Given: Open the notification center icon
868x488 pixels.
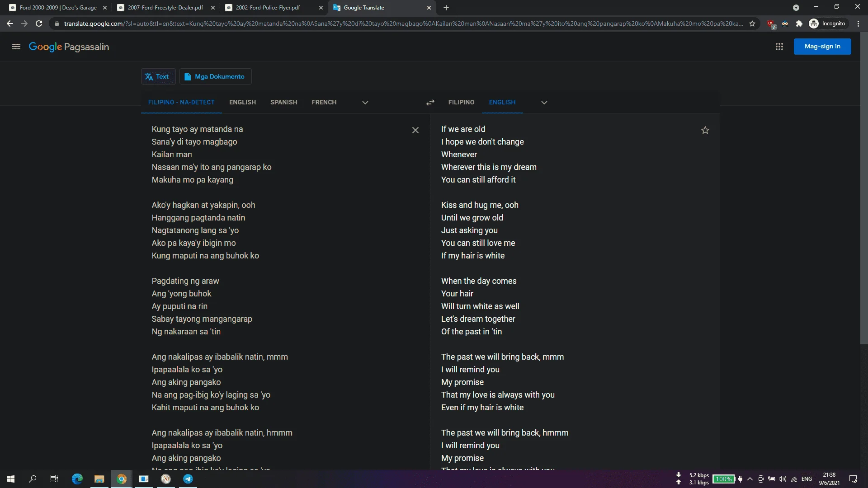Looking at the screenshot, I should (853, 479).
